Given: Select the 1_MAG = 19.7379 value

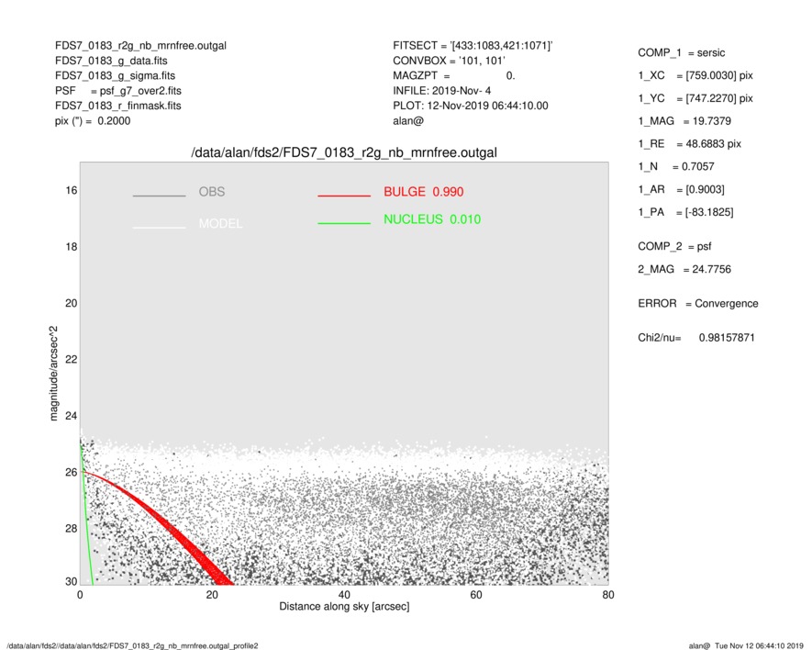Looking at the screenshot, I should [x=684, y=121].
